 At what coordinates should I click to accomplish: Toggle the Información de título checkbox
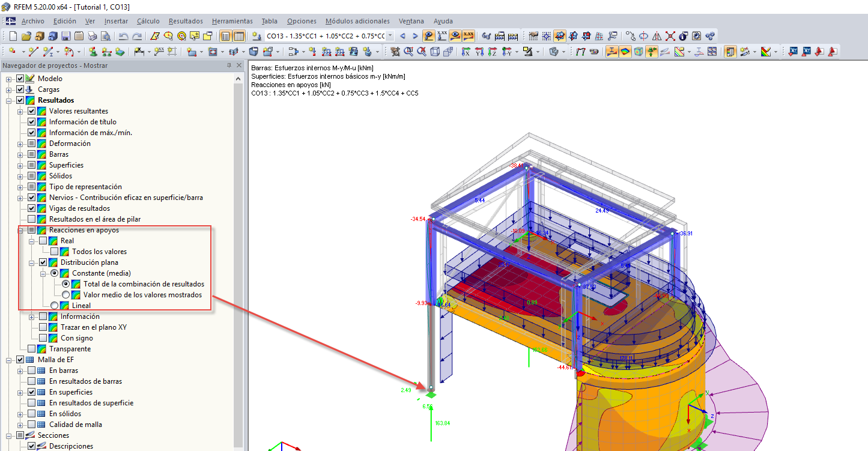[32, 122]
